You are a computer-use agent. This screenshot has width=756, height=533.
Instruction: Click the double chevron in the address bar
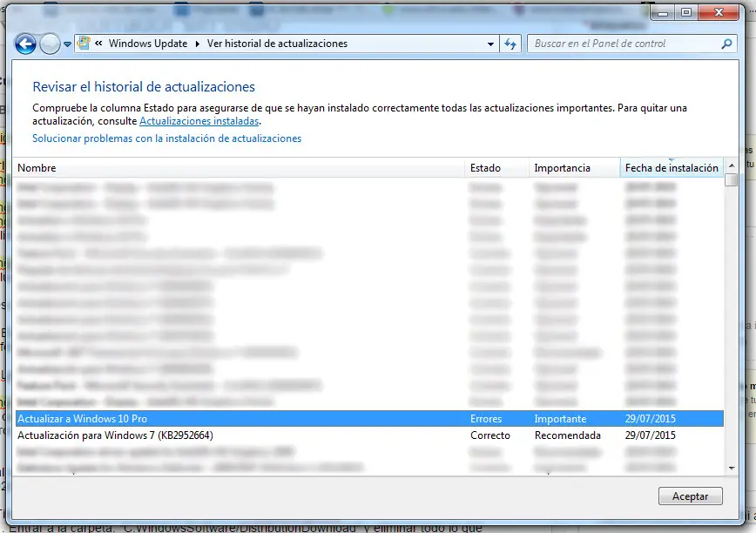click(x=98, y=44)
